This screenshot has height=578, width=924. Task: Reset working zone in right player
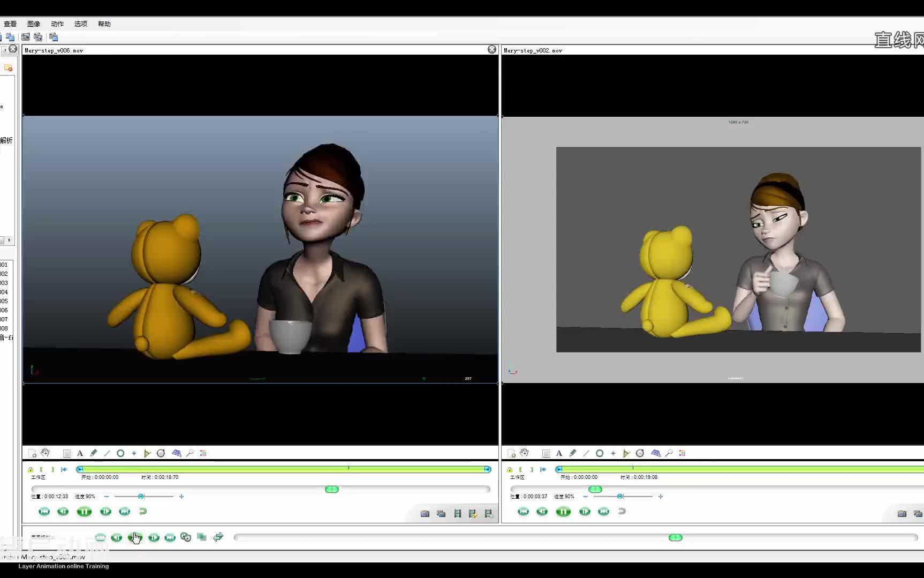click(x=543, y=470)
